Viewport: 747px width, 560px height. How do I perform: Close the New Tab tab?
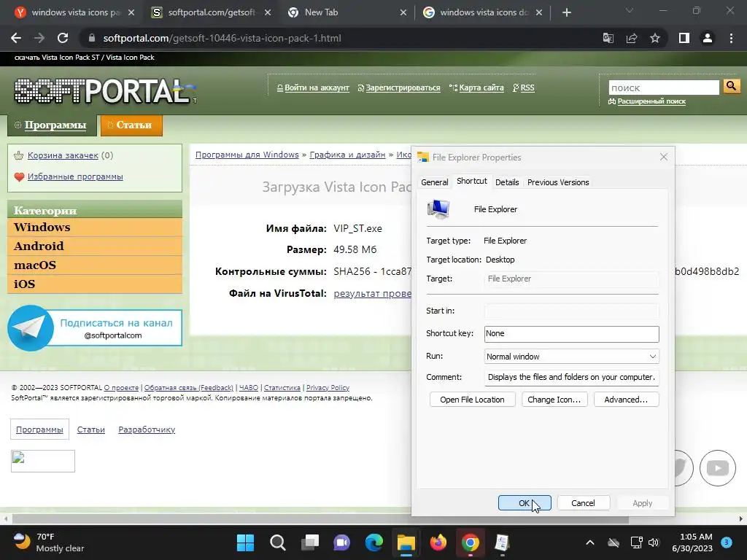click(403, 12)
